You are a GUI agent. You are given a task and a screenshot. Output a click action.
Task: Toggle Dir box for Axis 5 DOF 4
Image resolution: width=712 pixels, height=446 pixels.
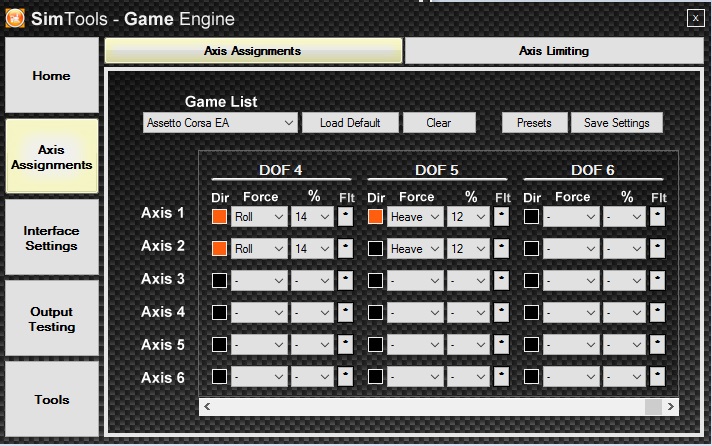[x=219, y=344]
